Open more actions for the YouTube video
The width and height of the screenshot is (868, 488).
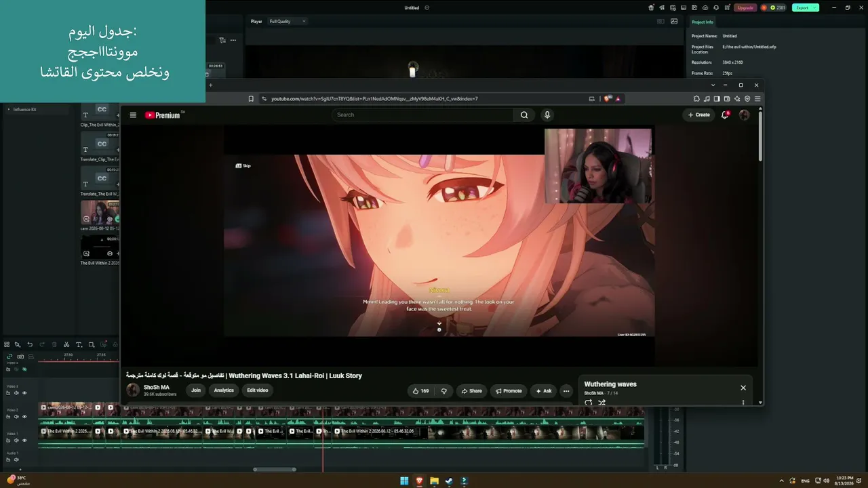566,391
